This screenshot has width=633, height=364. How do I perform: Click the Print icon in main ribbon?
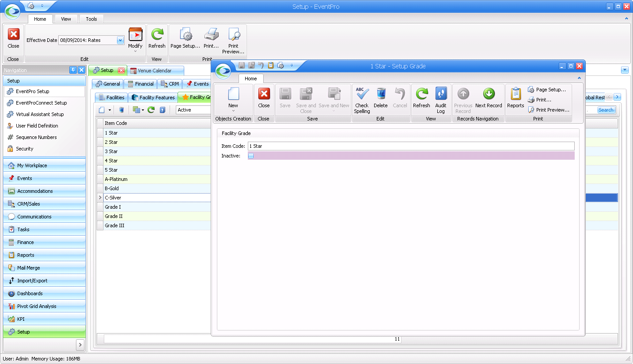point(211,34)
